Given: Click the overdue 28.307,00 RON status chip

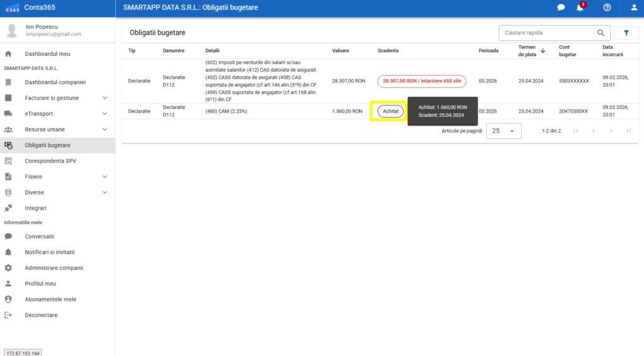Looking at the screenshot, I should pos(421,81).
